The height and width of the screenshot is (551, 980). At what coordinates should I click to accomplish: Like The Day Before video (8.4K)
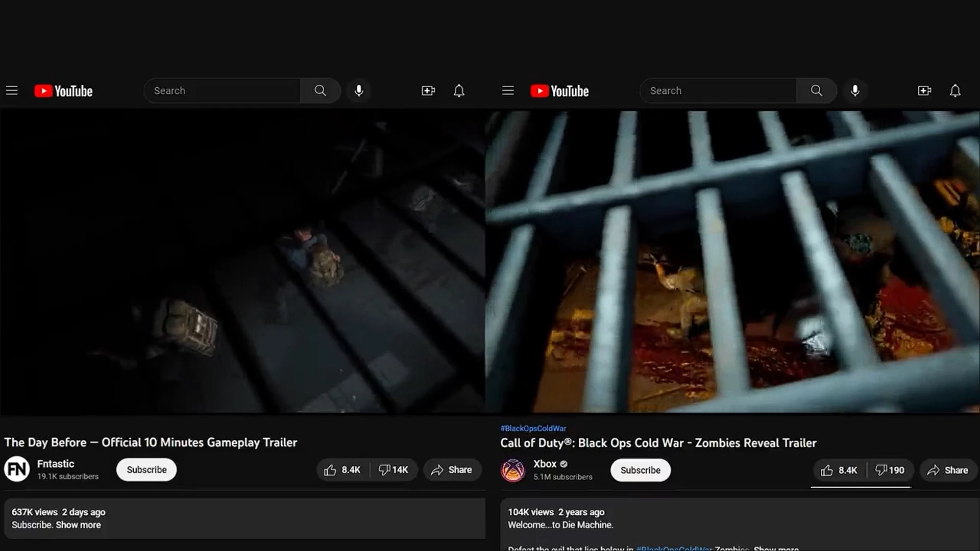[x=342, y=470]
